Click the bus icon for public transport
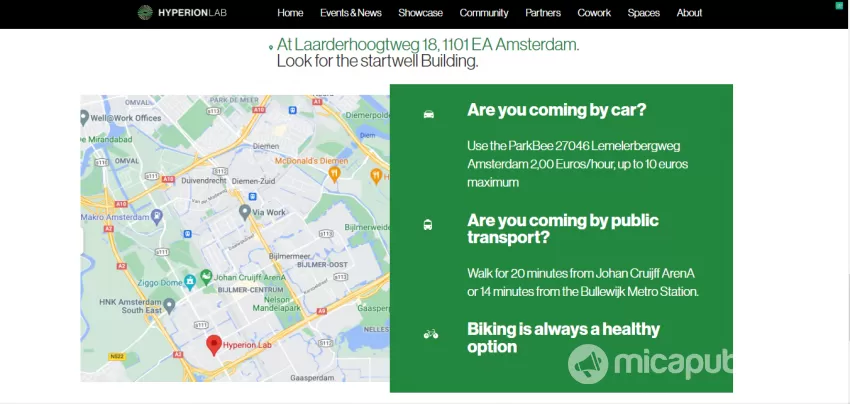This screenshot has width=850, height=404. click(x=428, y=225)
